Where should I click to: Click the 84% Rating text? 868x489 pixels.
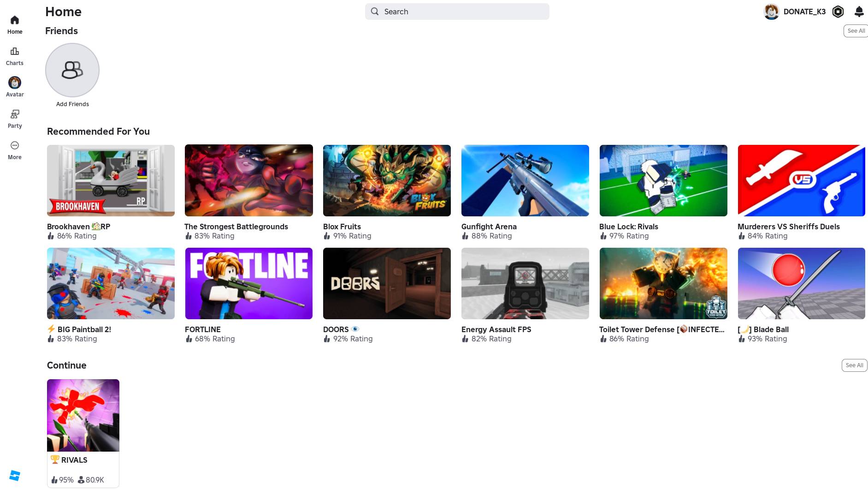pyautogui.click(x=768, y=236)
